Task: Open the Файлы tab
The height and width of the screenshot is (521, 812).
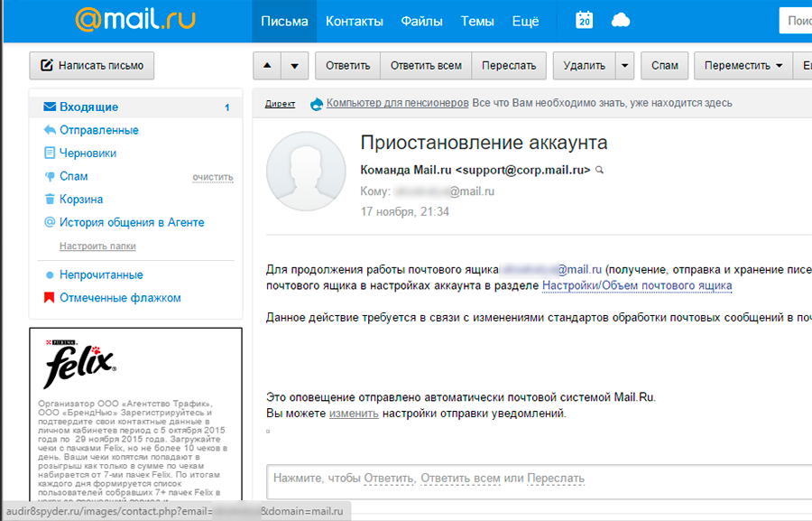Action: [x=421, y=22]
